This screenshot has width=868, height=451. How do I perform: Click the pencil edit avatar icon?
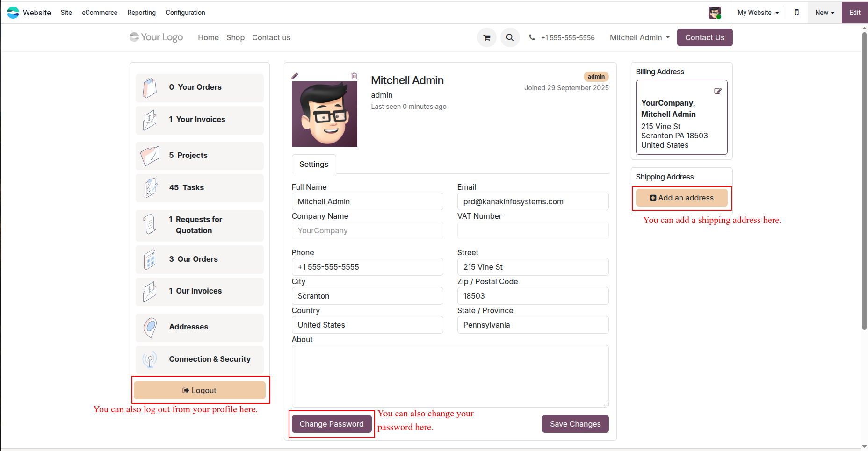pos(295,76)
